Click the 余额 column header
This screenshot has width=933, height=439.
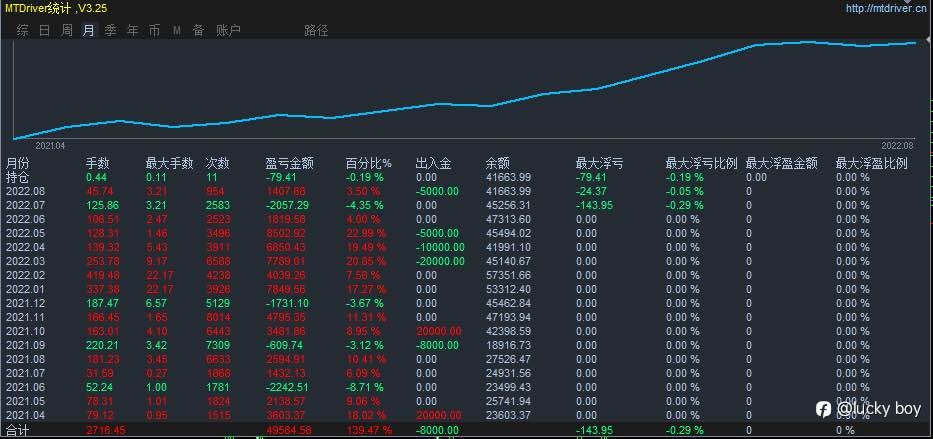497,163
